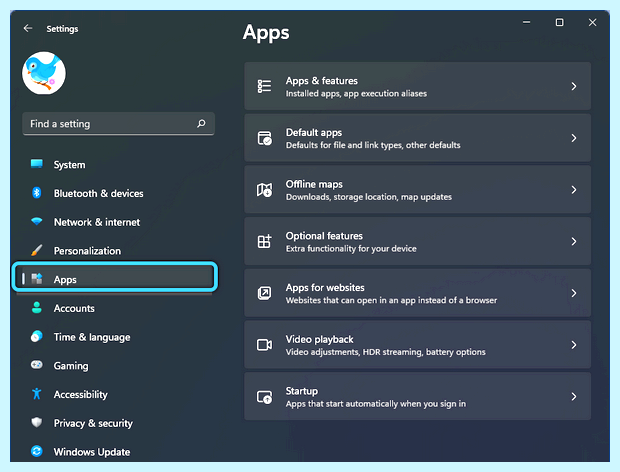Screen dimensions: 620x472
Task: Open Optional features title
Action: coord(324,236)
